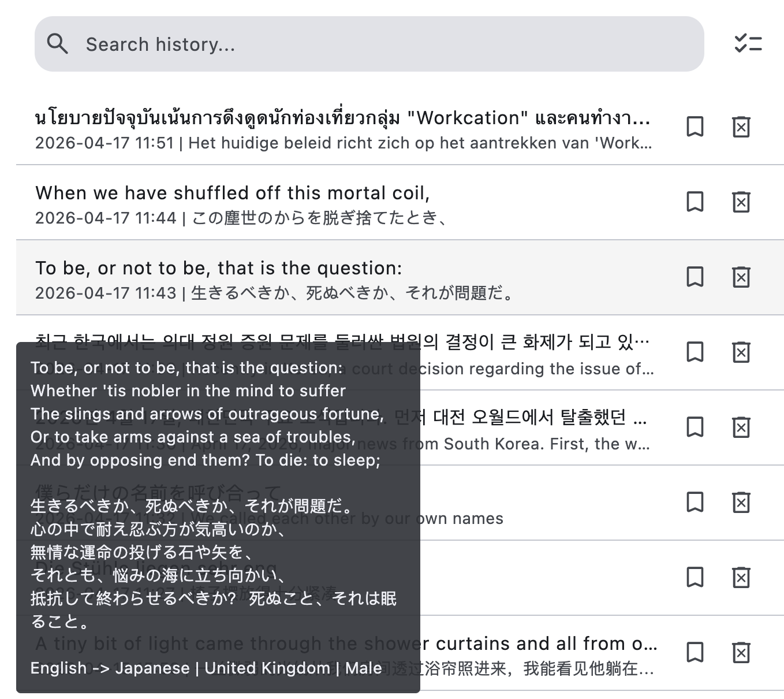Open the multi-select checklist icon
Screen dimensions: 784x699
click(x=748, y=43)
